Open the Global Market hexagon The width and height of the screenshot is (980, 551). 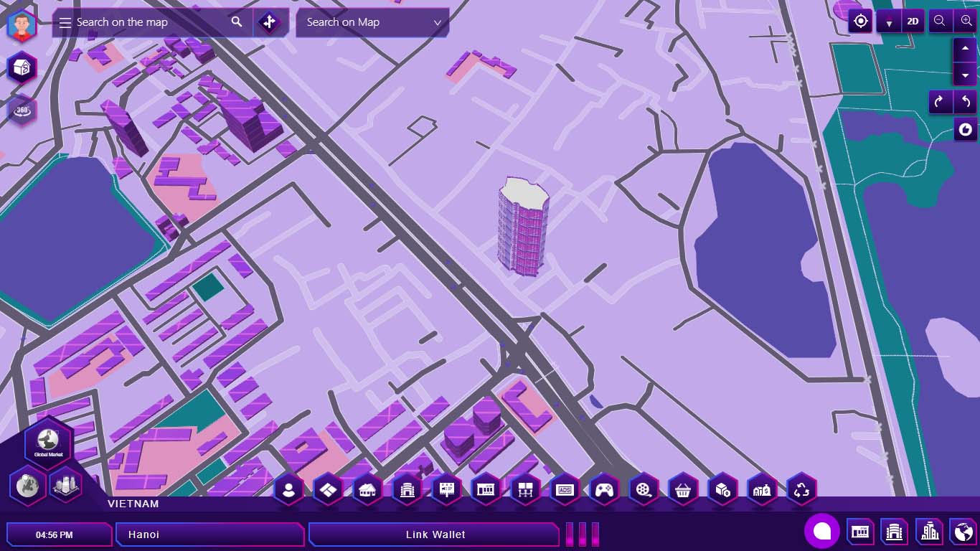[x=49, y=443]
